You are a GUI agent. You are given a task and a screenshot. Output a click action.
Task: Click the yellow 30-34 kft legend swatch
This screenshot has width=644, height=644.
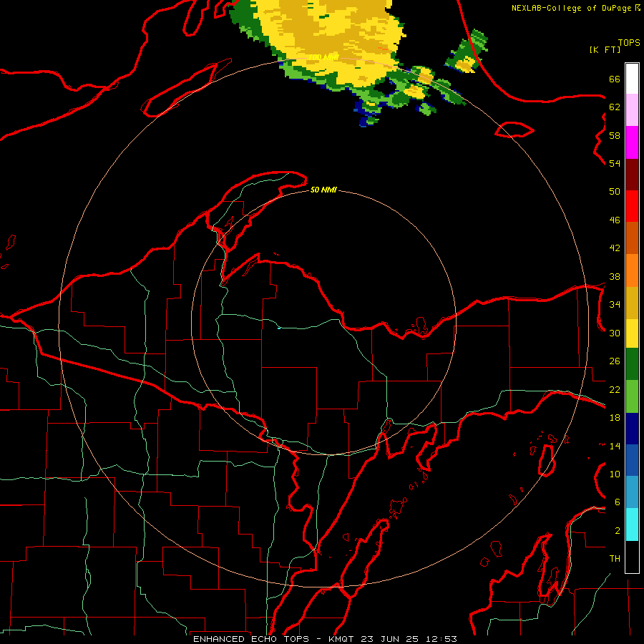(632, 333)
